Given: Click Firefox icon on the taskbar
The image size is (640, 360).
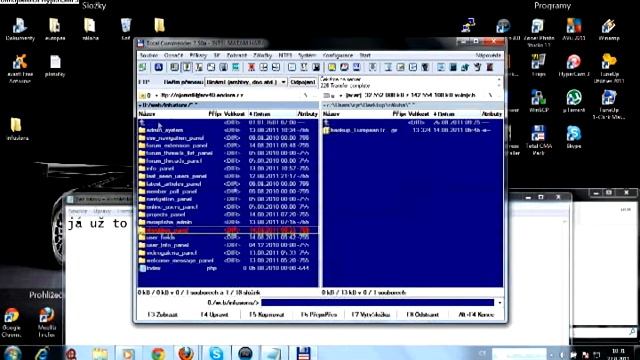Looking at the screenshot, I should click(185, 353).
